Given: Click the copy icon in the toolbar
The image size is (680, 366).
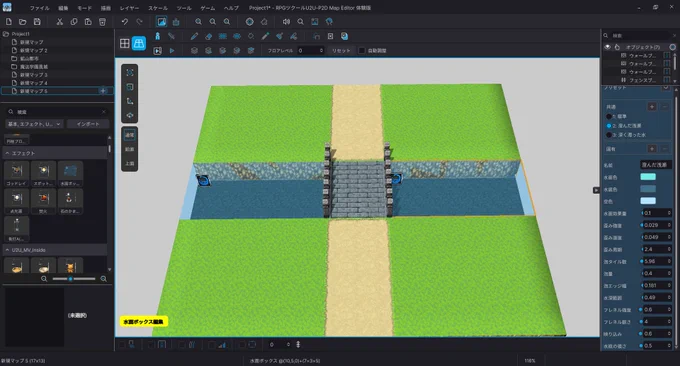Looking at the screenshot, I should pyautogui.click(x=74, y=21).
